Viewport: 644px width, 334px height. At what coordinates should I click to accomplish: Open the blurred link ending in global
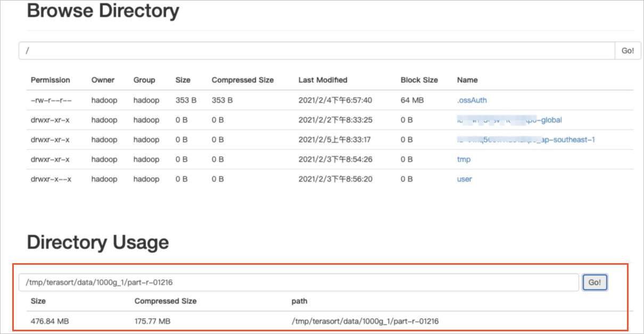(x=509, y=120)
